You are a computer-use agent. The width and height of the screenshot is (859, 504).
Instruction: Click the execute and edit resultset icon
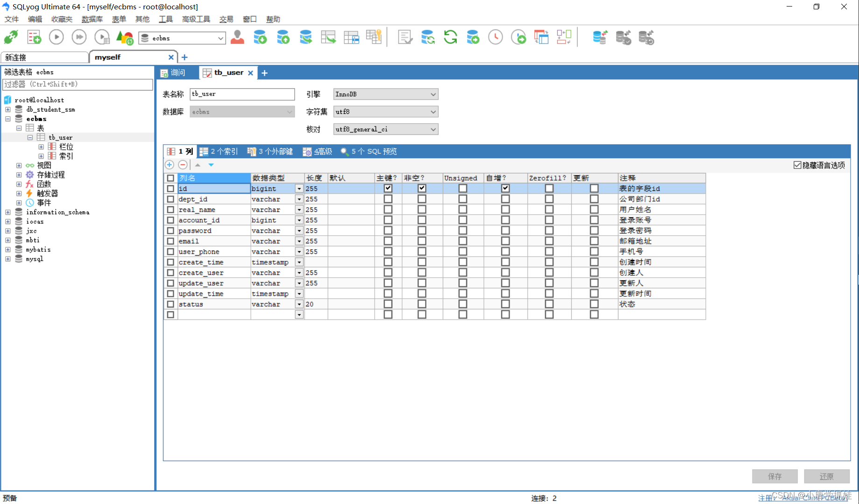click(x=102, y=37)
